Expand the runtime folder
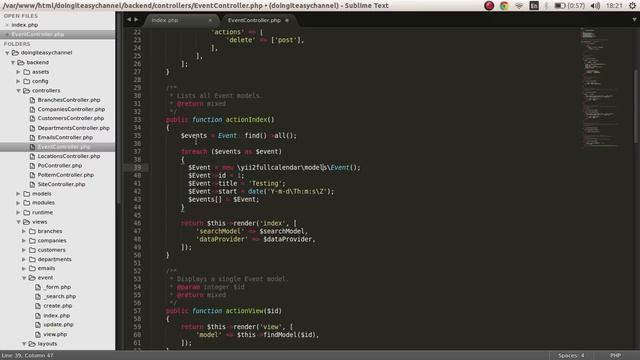The height and width of the screenshot is (360, 640). pyautogui.click(x=18, y=212)
